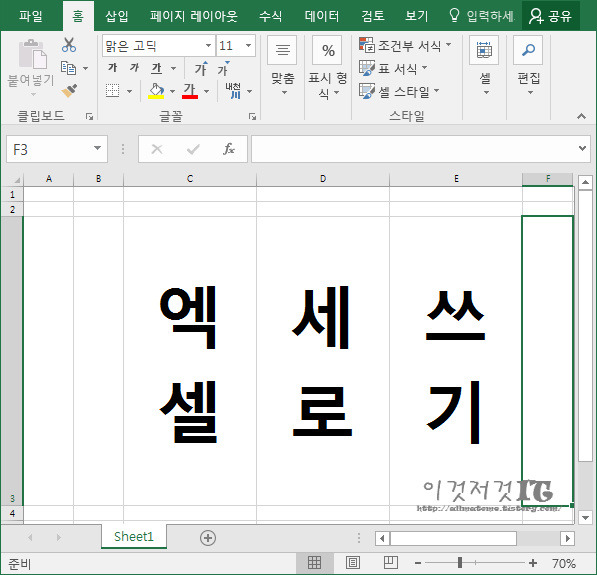The image size is (597, 575).
Task: Toggle italic formatting (가 italic)
Action: pyautogui.click(x=134, y=68)
